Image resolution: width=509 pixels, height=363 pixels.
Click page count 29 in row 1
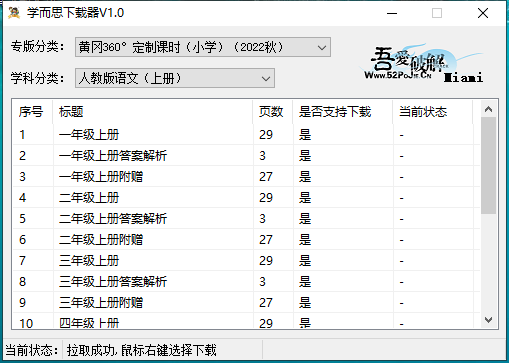(266, 135)
